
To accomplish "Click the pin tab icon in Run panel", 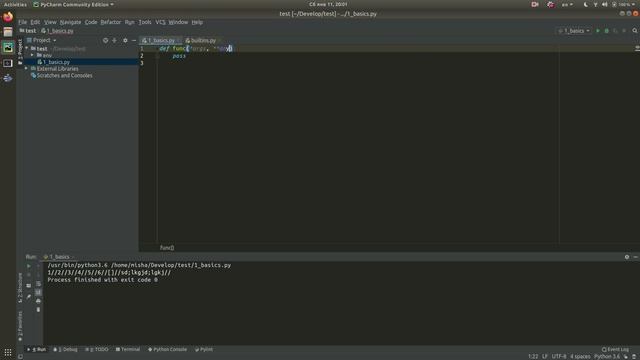I will 29,297.
